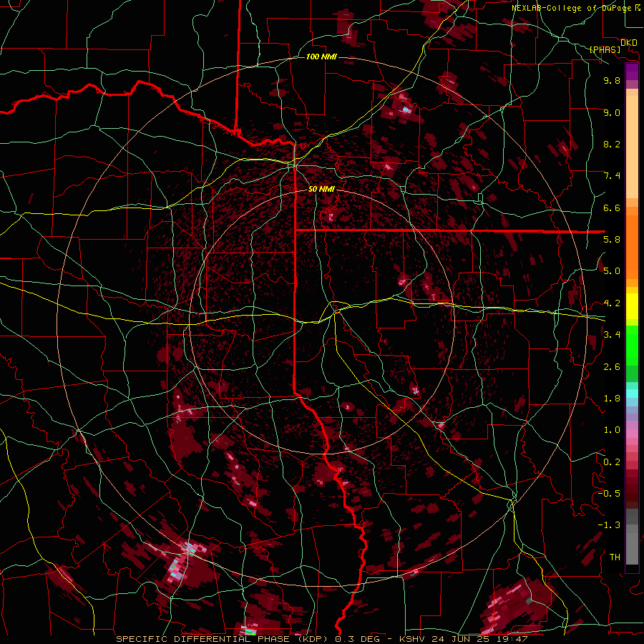Click the 0.2 scale value
Viewport: 644px width, 644px height.
612,462
